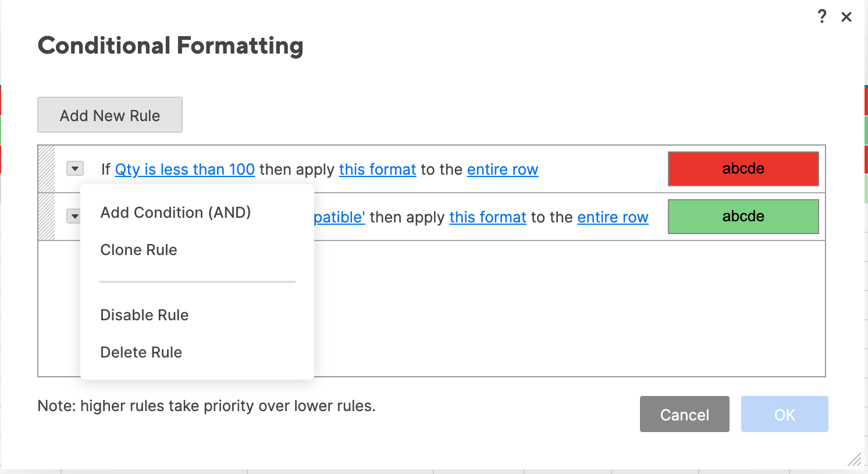Click 'entire row' link in second rule

click(x=613, y=217)
